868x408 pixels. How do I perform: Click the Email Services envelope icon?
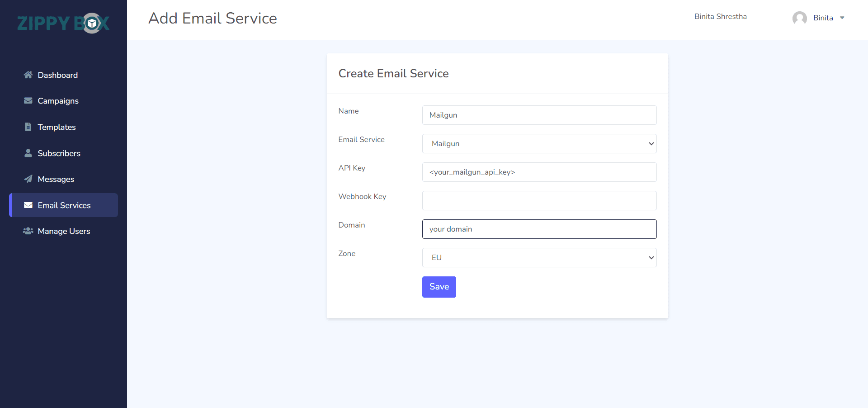click(x=28, y=205)
